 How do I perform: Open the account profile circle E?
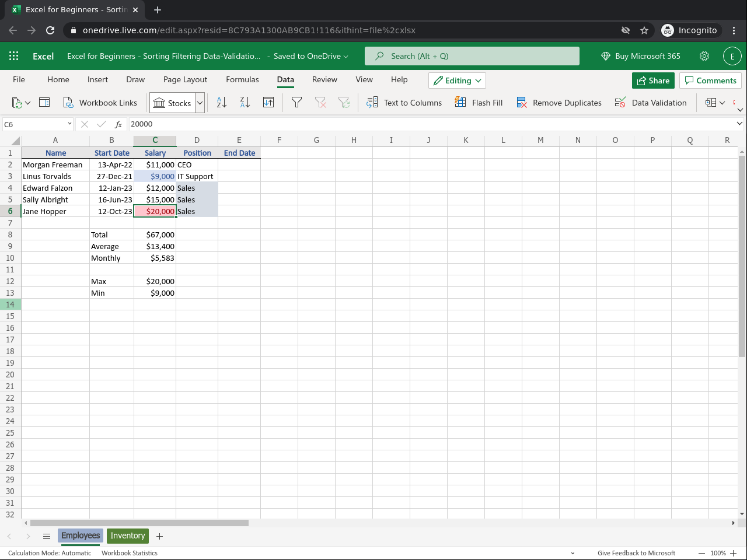coord(732,56)
